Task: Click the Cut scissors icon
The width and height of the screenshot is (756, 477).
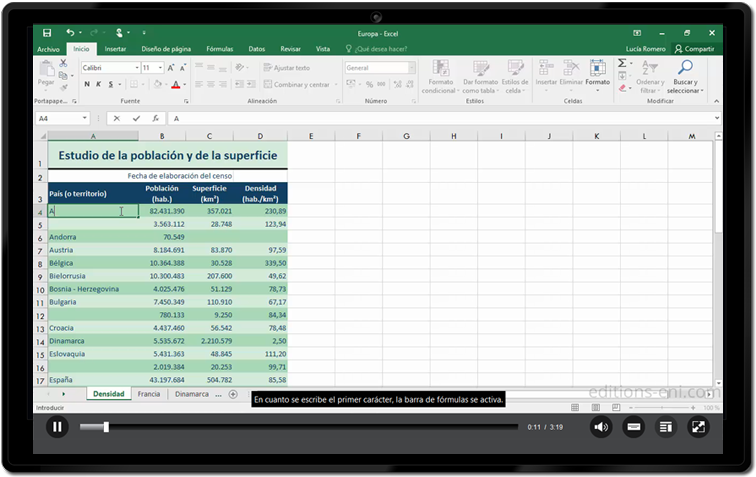Action: (62, 63)
